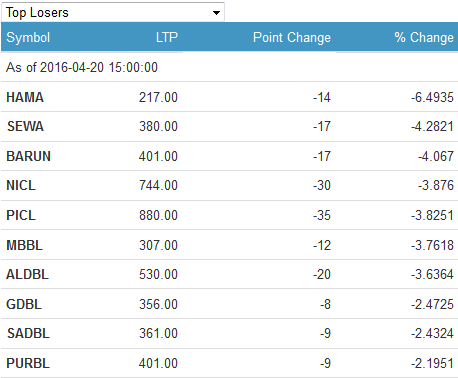The image size is (458, 378).
Task: Click the Point Change column header
Action: 292,37
